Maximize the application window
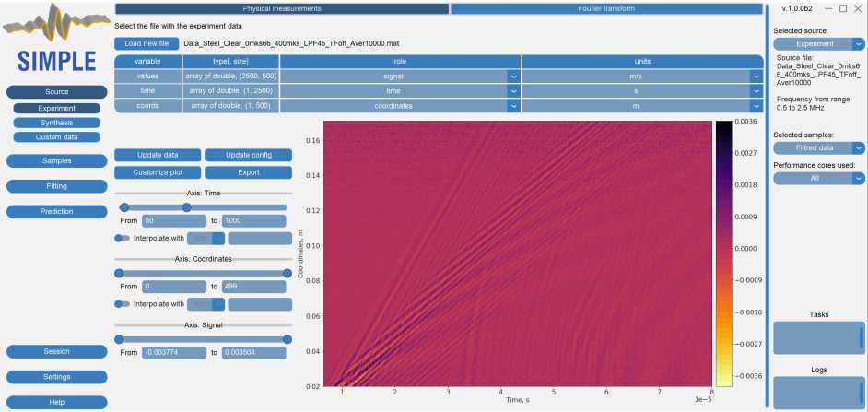This screenshot has height=412, width=868. point(843,8)
